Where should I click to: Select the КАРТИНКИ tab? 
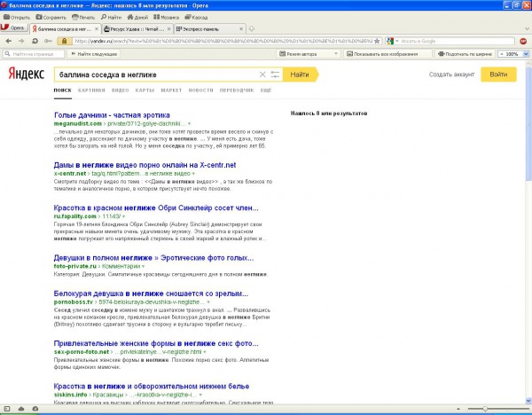pos(91,90)
